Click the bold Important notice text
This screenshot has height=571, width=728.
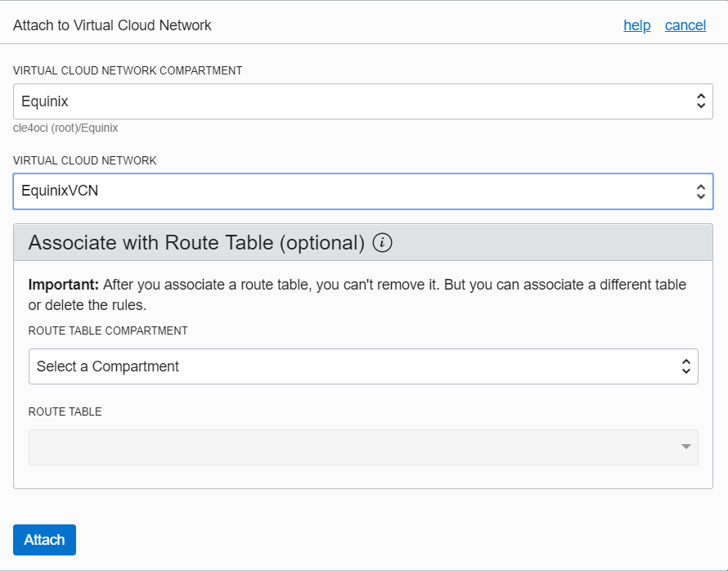tap(63, 285)
